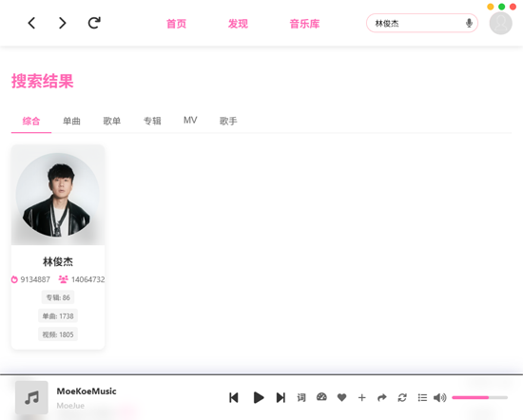Start voice search with the microphone icon
The image size is (523, 420).
(469, 23)
